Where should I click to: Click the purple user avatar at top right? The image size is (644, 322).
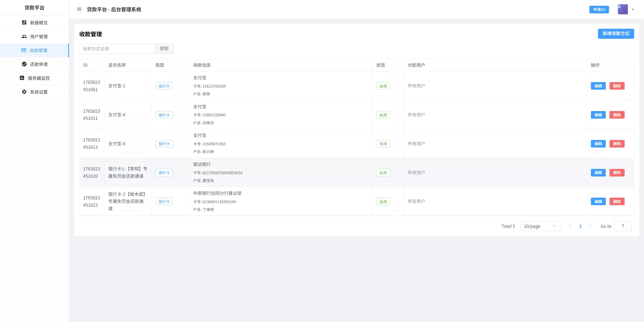point(623,9)
